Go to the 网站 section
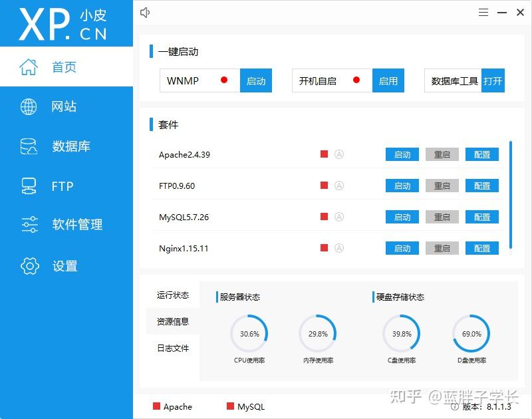Viewport: 532px width, 419px height. pyautogui.click(x=66, y=106)
